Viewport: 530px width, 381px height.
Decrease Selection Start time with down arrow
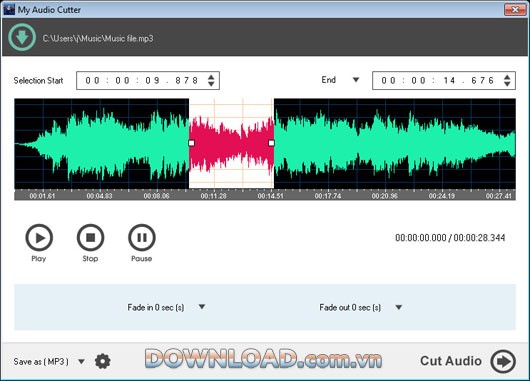(x=211, y=84)
